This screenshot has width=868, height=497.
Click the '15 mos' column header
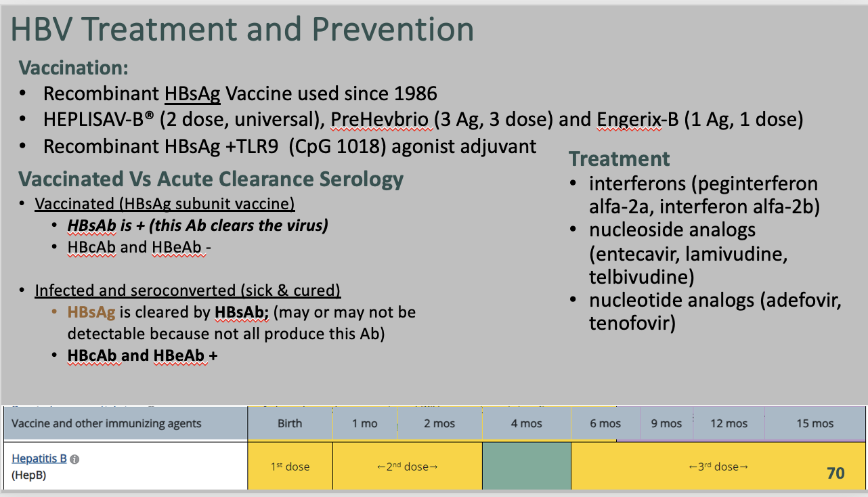[815, 424]
